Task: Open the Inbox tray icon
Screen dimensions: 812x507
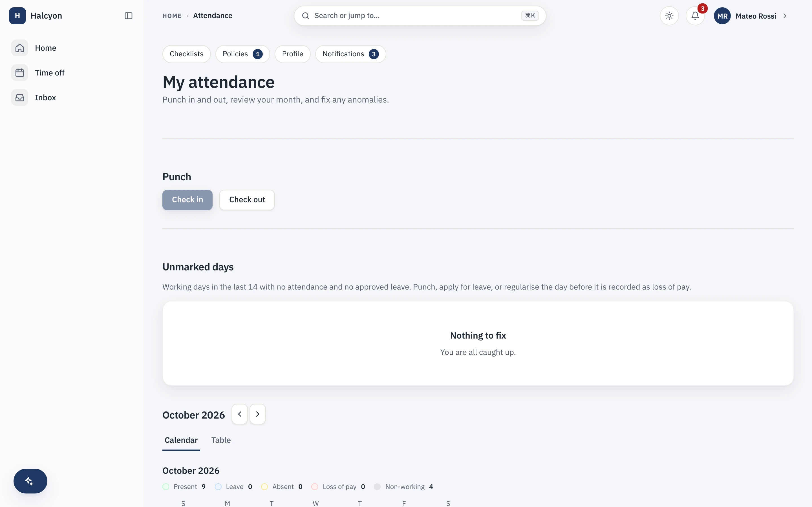Action: [x=20, y=97]
